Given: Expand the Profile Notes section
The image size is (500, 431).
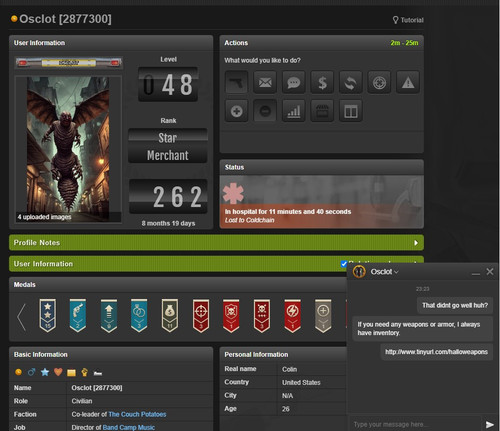Looking at the screenshot, I should [216, 243].
